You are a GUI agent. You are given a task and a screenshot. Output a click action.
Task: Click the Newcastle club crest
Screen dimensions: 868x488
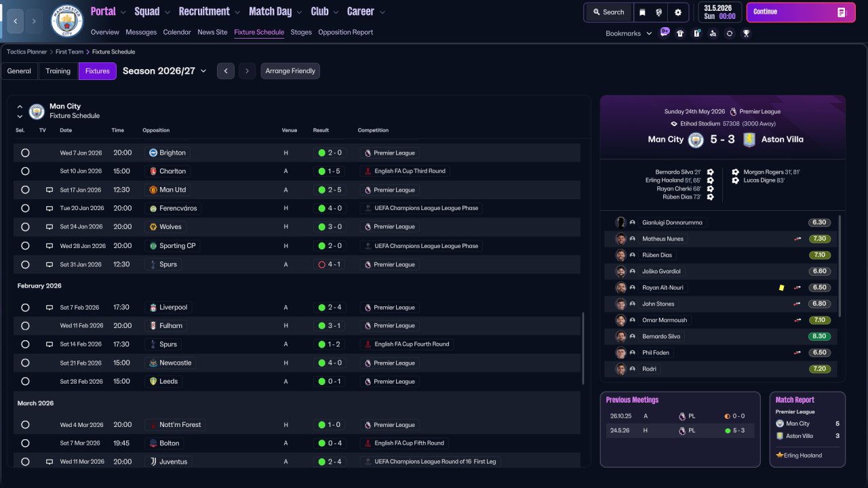[x=153, y=363]
